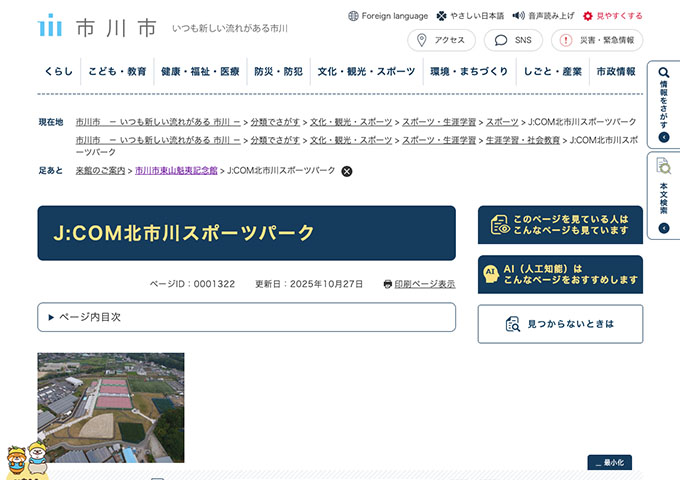Image resolution: width=680 pixels, height=480 pixels.
Task: Open Foreign language options
Action: click(x=388, y=16)
